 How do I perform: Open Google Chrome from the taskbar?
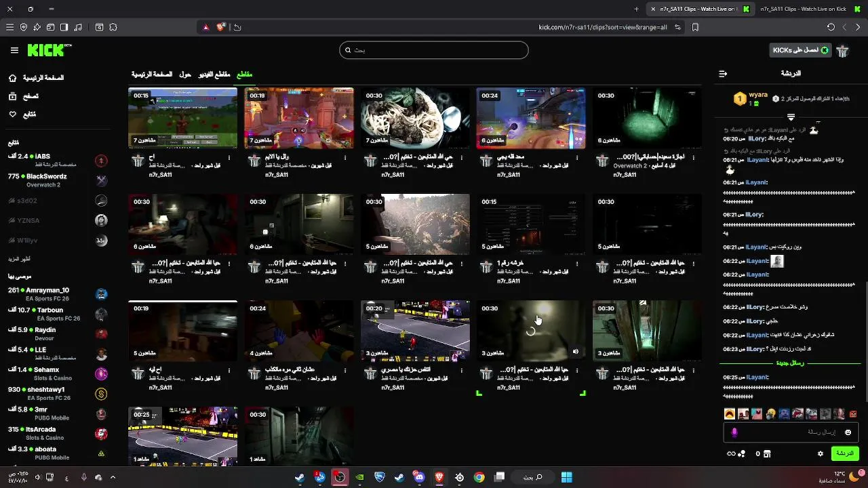point(479,477)
